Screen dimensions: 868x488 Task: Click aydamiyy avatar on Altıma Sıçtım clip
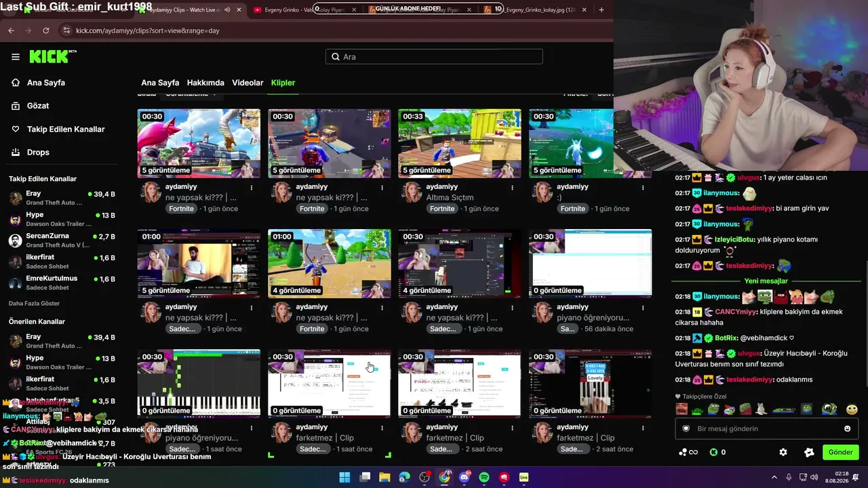(412, 192)
